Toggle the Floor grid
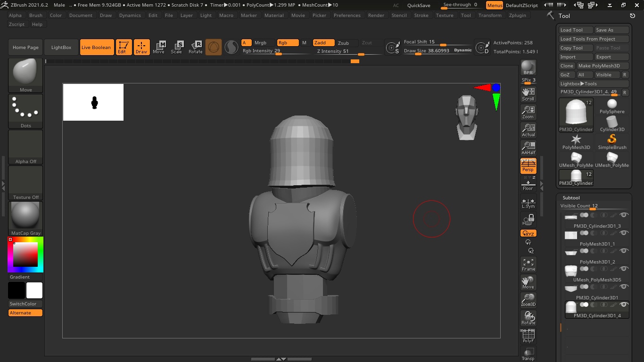Screen dimensions: 644x362 coord(528,184)
